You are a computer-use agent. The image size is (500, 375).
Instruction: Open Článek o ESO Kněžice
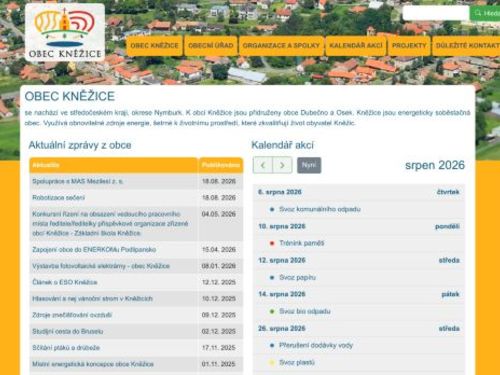coord(65,282)
